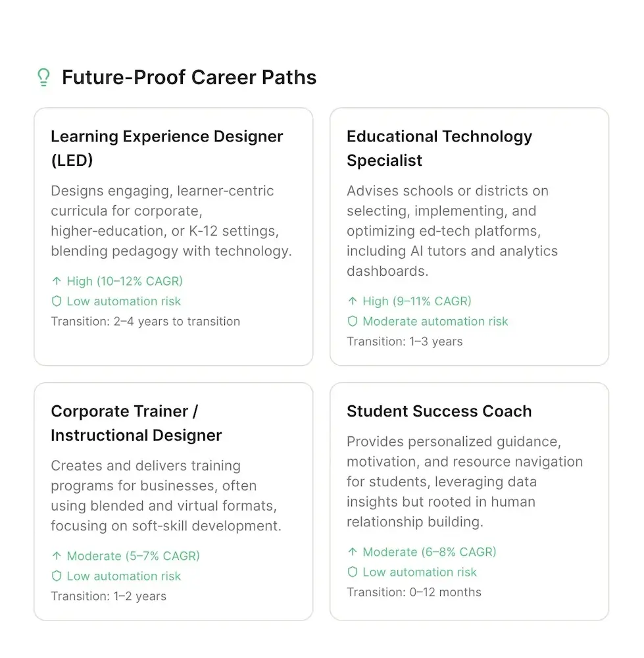Click the growth arrow beside High (9–11% CAGR)

[x=353, y=301]
